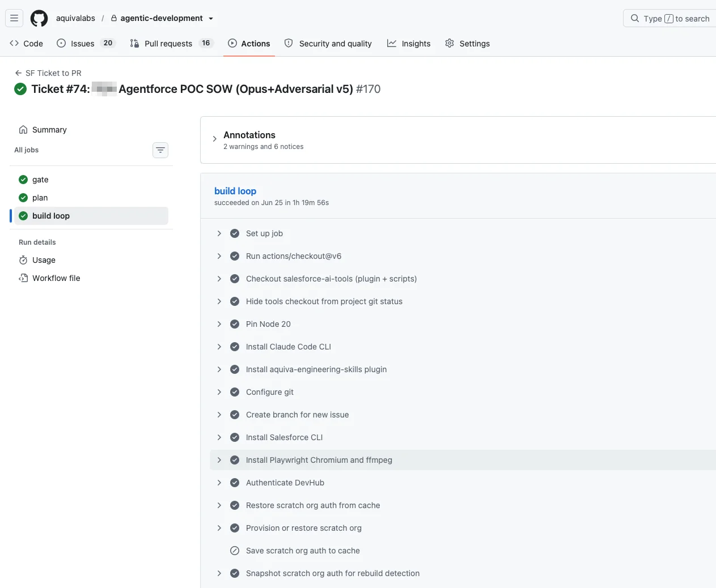Image resolution: width=716 pixels, height=588 pixels.
Task: Open the Pull requests tab
Action: click(171, 44)
